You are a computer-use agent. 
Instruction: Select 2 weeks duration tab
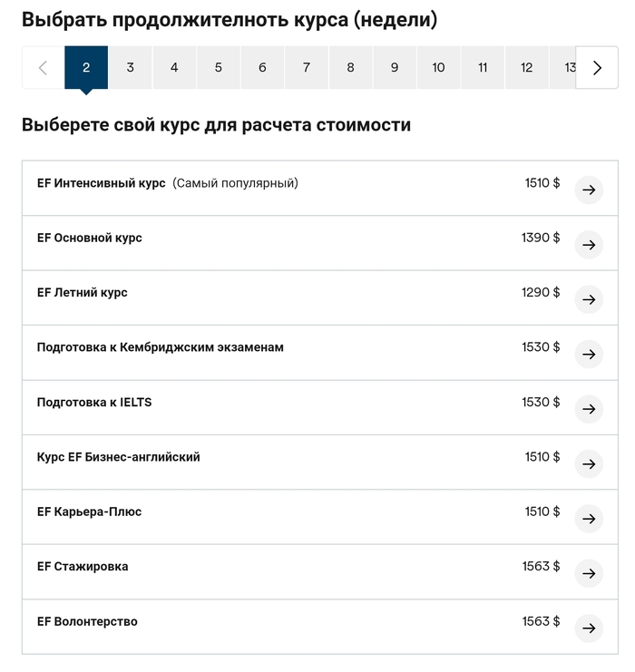(86, 68)
